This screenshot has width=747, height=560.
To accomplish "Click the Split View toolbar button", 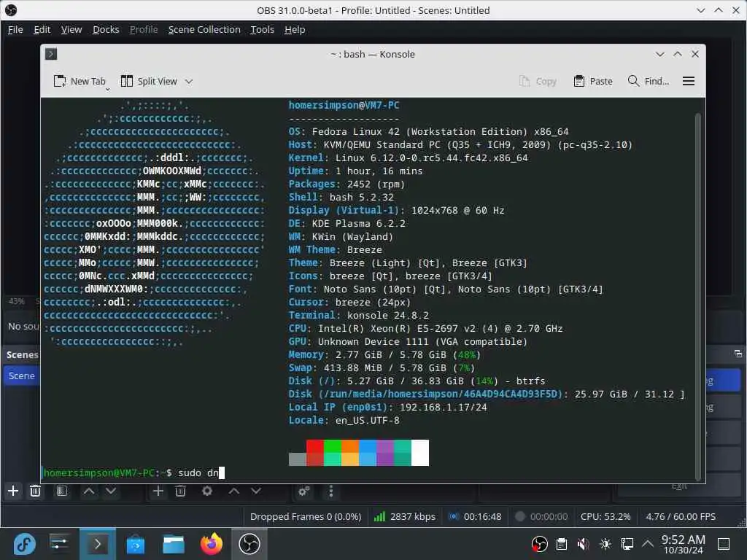I will (149, 82).
